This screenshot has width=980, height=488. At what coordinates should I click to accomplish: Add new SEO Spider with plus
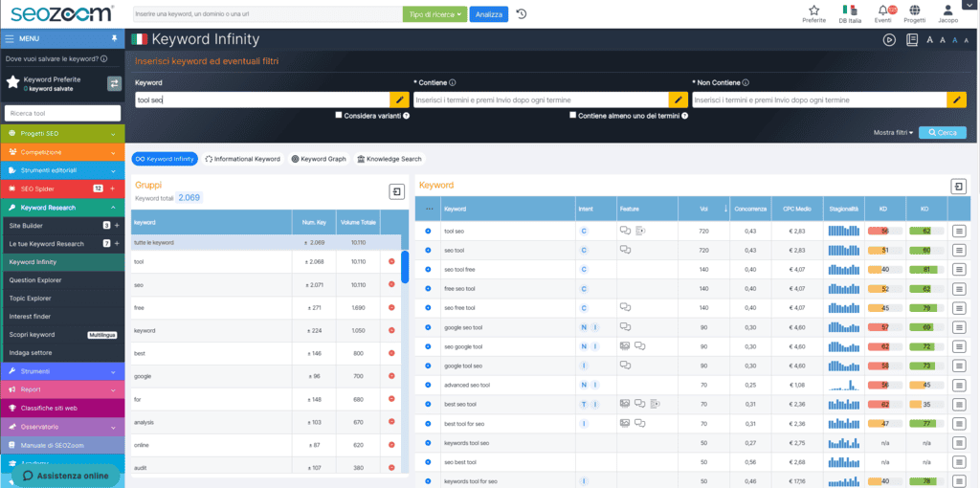click(113, 189)
